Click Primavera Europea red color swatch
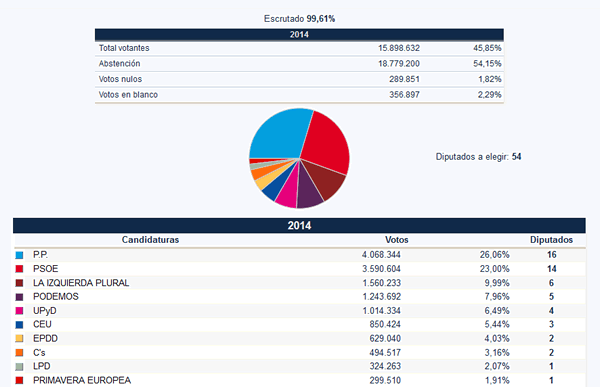The width and height of the screenshot is (600, 387). coord(19,380)
